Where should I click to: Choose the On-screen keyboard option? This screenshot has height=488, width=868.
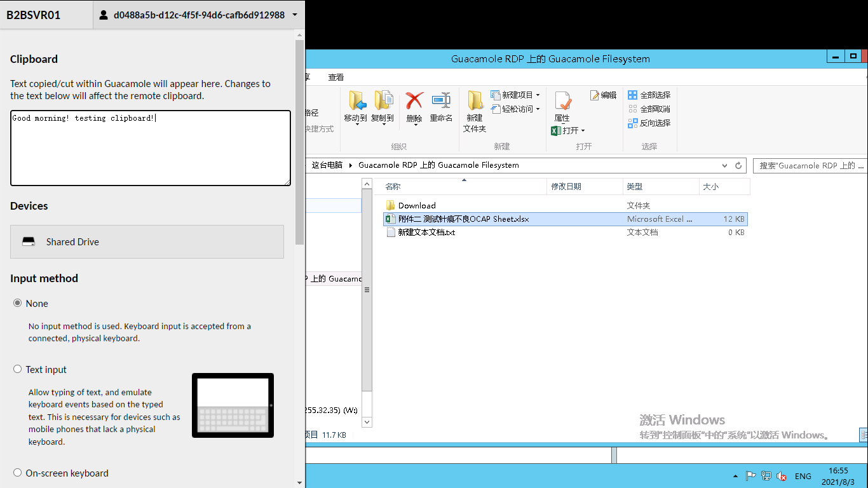tap(17, 473)
